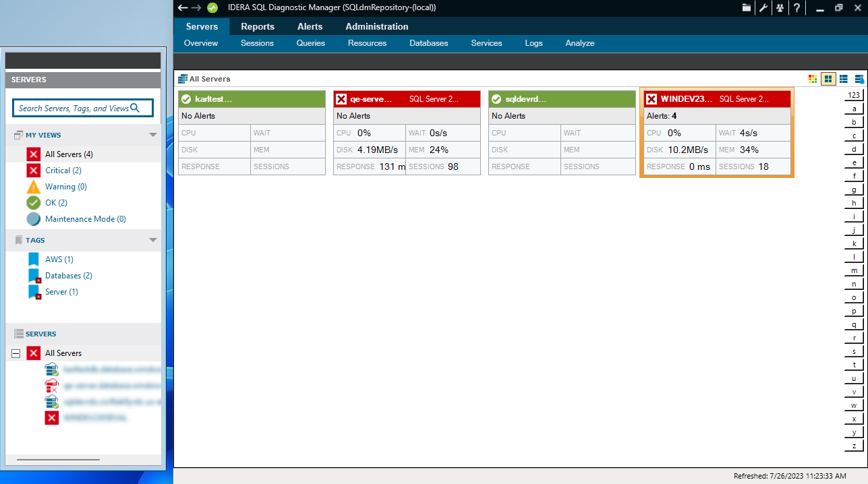Collapse the All Servers tree node

(16, 353)
